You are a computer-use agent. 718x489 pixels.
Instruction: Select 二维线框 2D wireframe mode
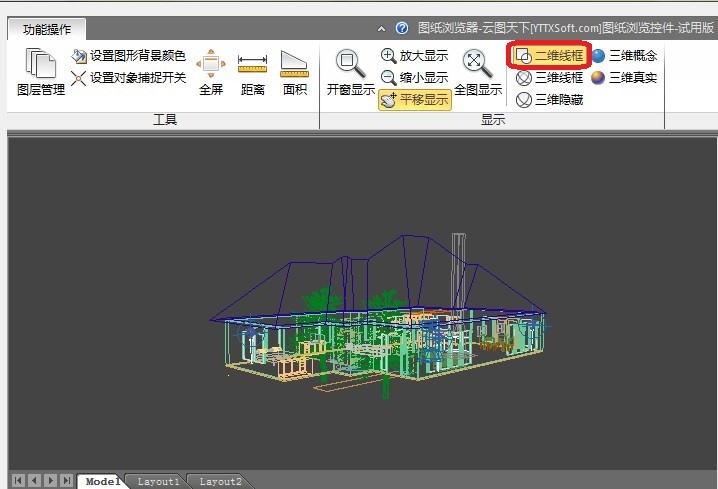click(x=548, y=56)
